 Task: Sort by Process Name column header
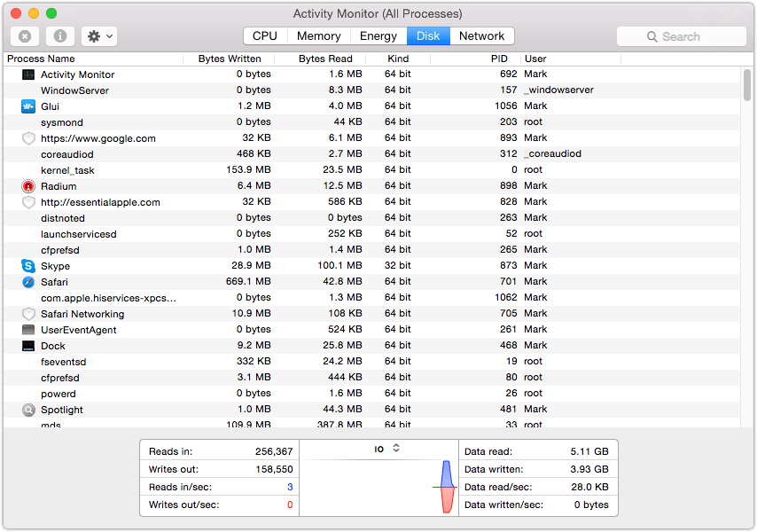93,59
